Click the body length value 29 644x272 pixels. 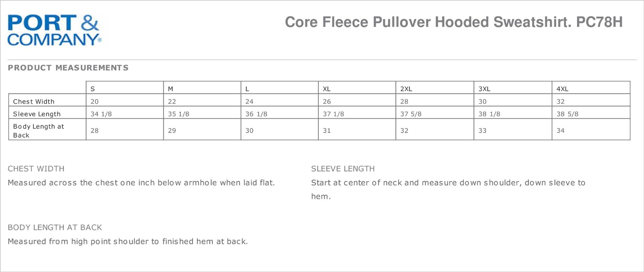172,130
